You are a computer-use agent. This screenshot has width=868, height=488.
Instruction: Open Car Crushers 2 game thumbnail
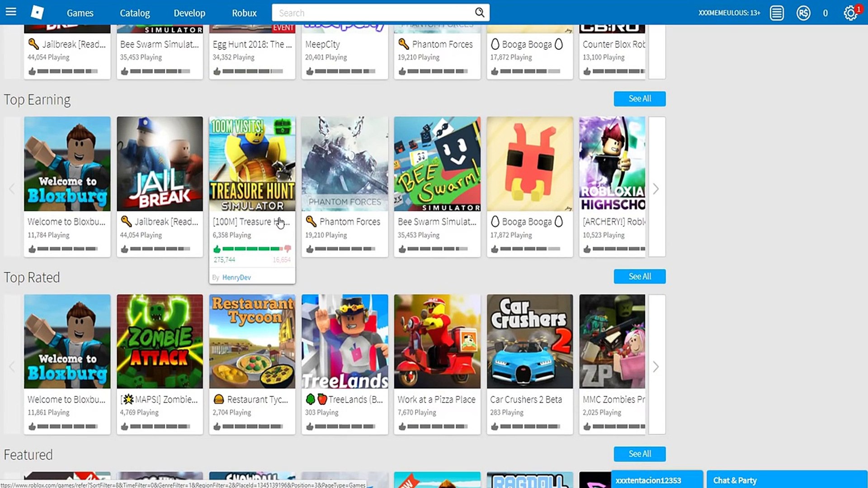(529, 342)
